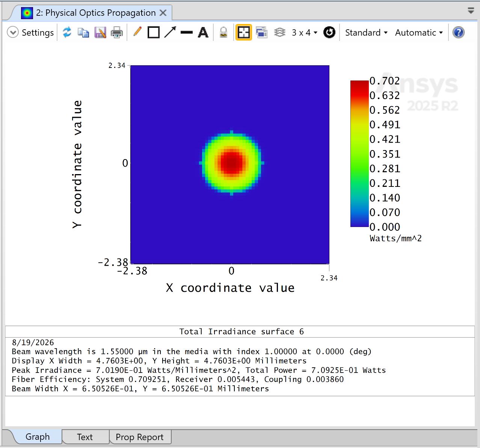Click the Peak Irradiance line
Viewport: 480px width, 448px height.
199,370
